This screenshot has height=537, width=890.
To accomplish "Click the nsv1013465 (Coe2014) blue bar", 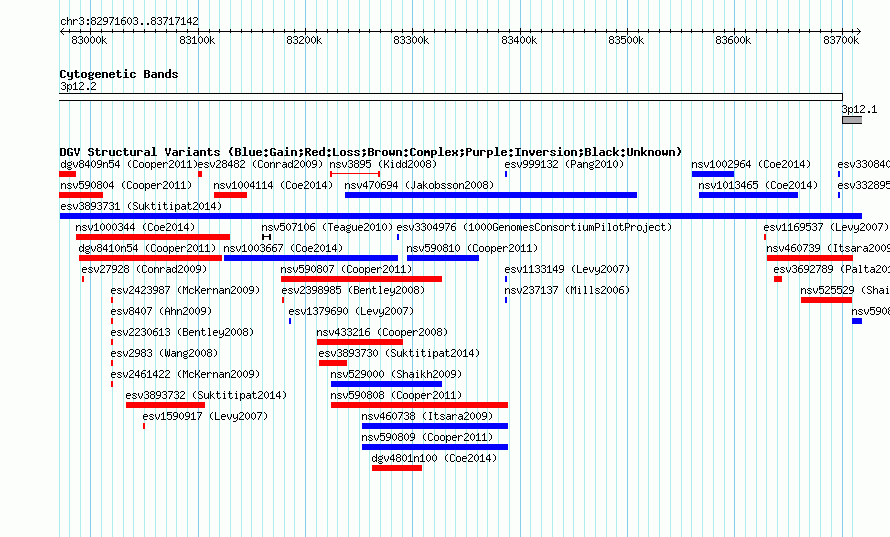I will tap(748, 195).
